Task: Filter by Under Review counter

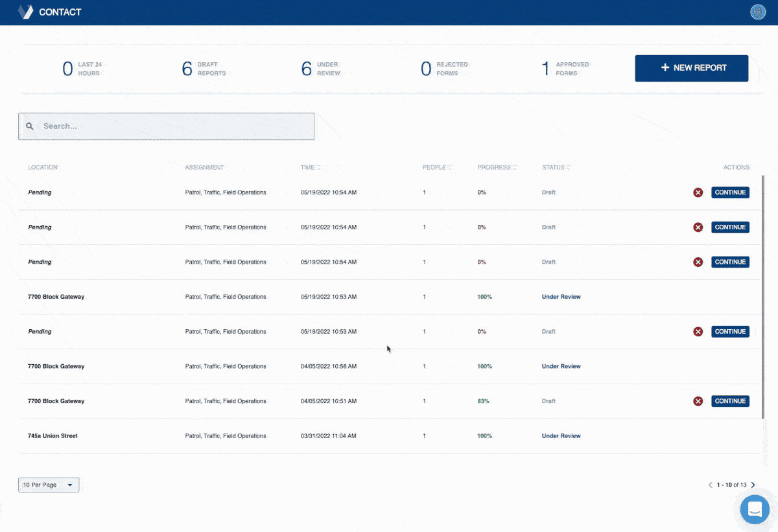Action: pos(320,69)
